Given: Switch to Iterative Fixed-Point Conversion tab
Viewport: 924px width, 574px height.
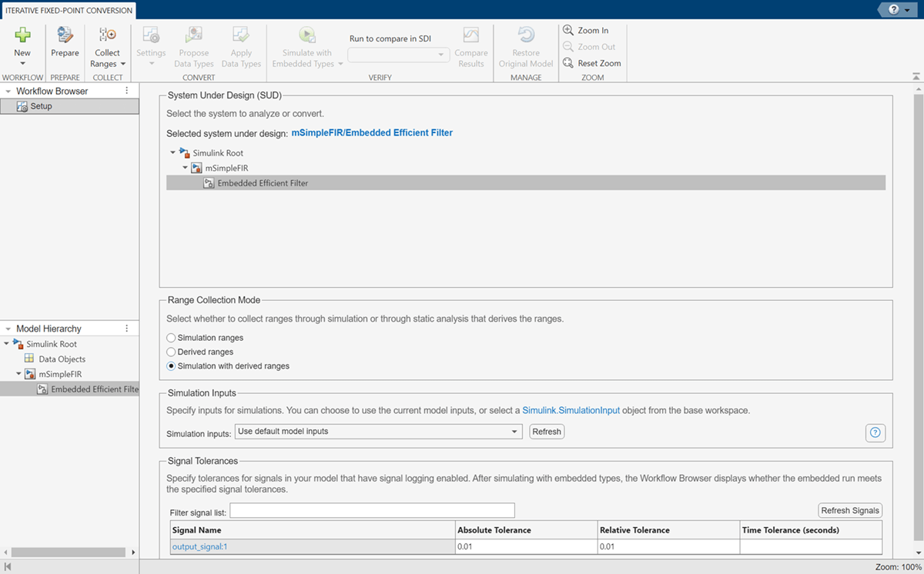Looking at the screenshot, I should click(69, 11).
